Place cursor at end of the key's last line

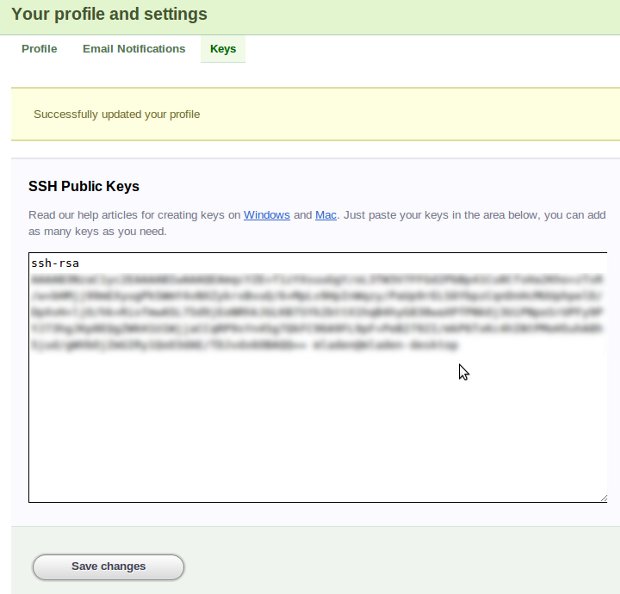click(460, 344)
